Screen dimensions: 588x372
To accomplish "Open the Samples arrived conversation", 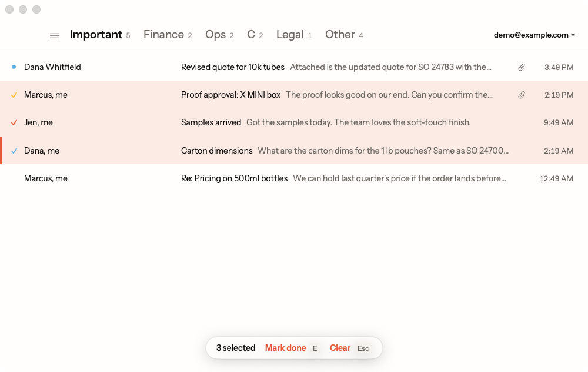I will point(294,122).
